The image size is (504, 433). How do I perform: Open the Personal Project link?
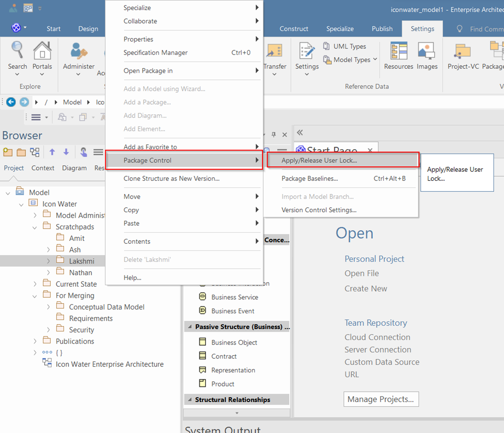coord(374,259)
